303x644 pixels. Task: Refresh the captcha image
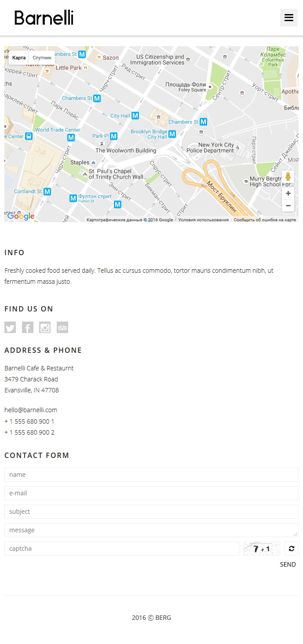click(291, 549)
